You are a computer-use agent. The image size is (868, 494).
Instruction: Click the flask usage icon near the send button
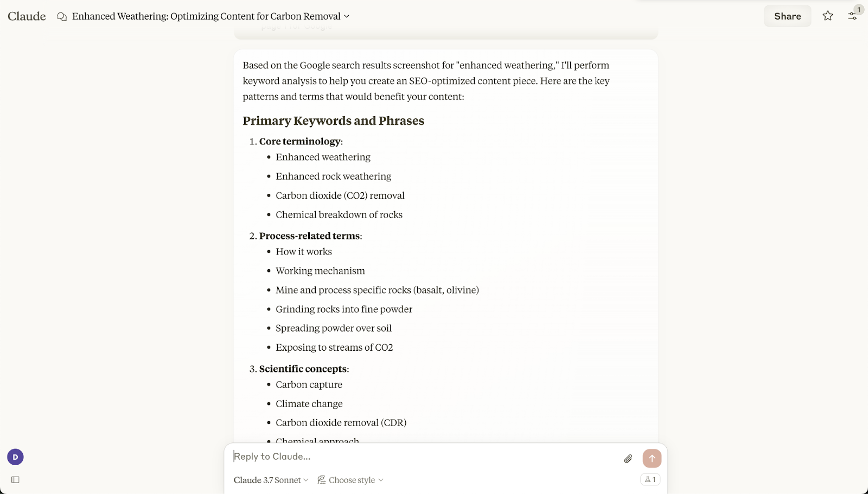[652, 479]
